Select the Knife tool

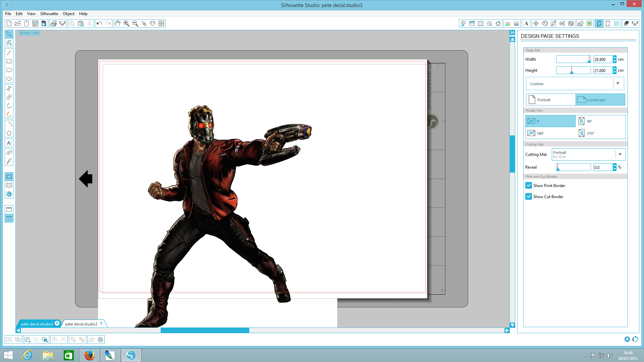coord(9,161)
